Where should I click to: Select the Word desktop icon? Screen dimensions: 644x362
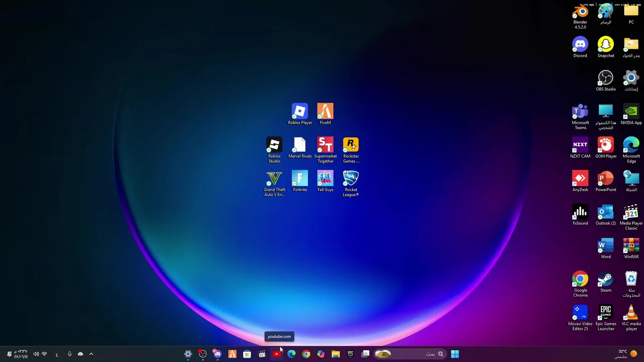click(606, 248)
